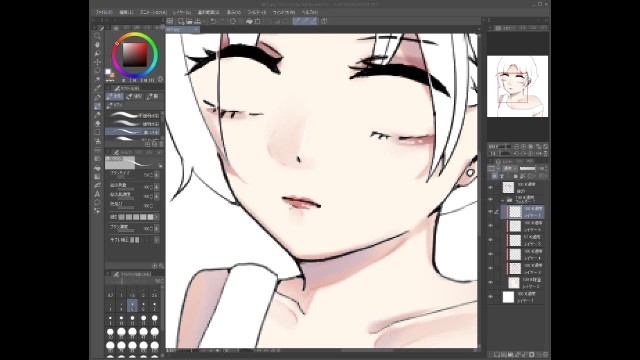
Task: Select the highlighted brush size preset
Action: [132, 306]
